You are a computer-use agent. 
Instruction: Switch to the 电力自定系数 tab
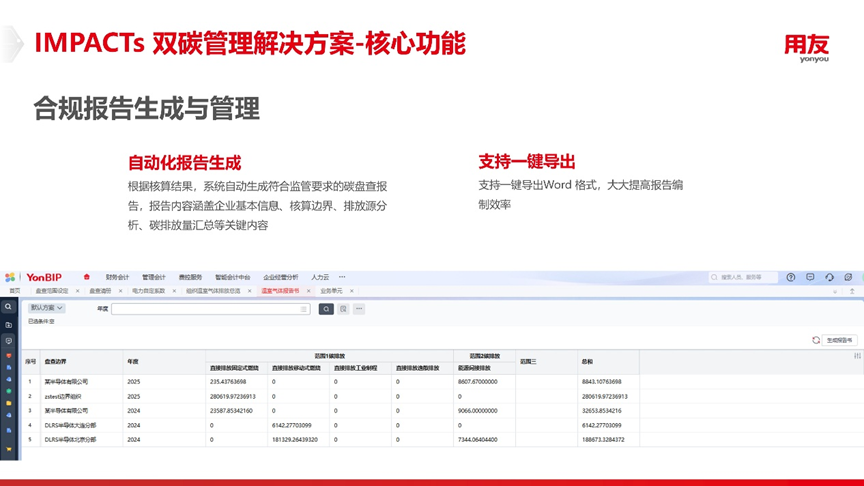point(149,291)
